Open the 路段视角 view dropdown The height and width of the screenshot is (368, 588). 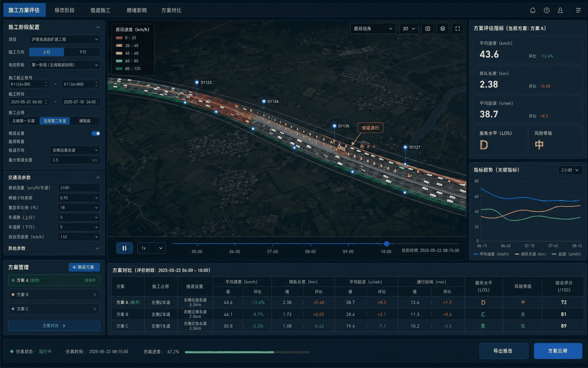373,29
